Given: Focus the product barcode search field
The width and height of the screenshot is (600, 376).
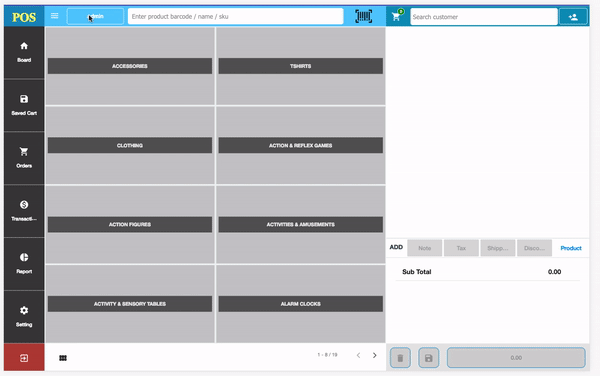Looking at the screenshot, I should coord(235,16).
